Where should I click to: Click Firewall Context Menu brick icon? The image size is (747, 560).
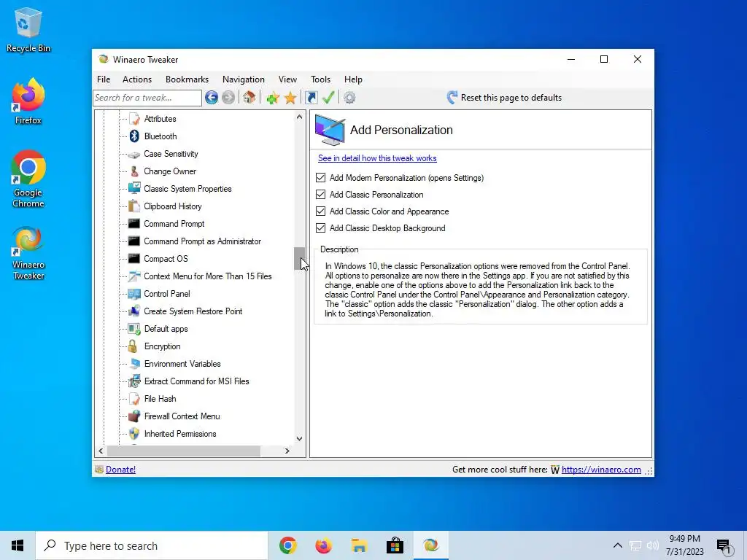[x=134, y=416]
